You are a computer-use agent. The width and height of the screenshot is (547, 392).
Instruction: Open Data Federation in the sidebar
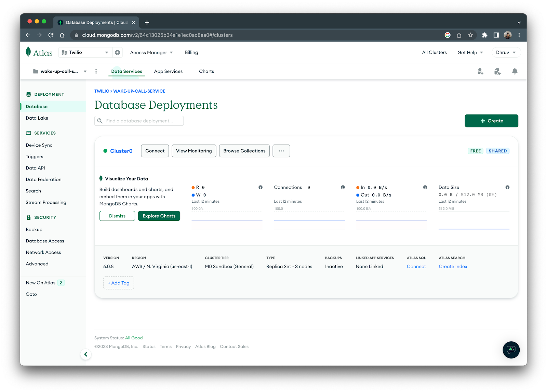[x=43, y=179]
